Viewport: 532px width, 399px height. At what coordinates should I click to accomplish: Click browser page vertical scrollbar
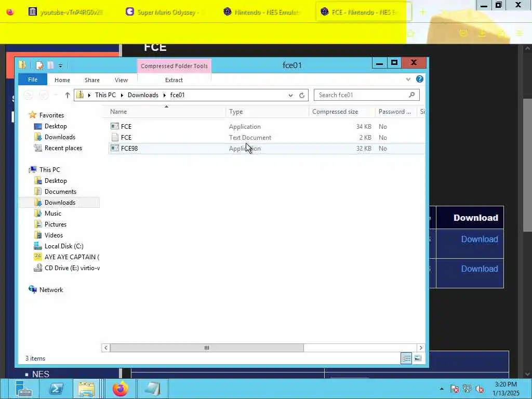click(x=527, y=165)
